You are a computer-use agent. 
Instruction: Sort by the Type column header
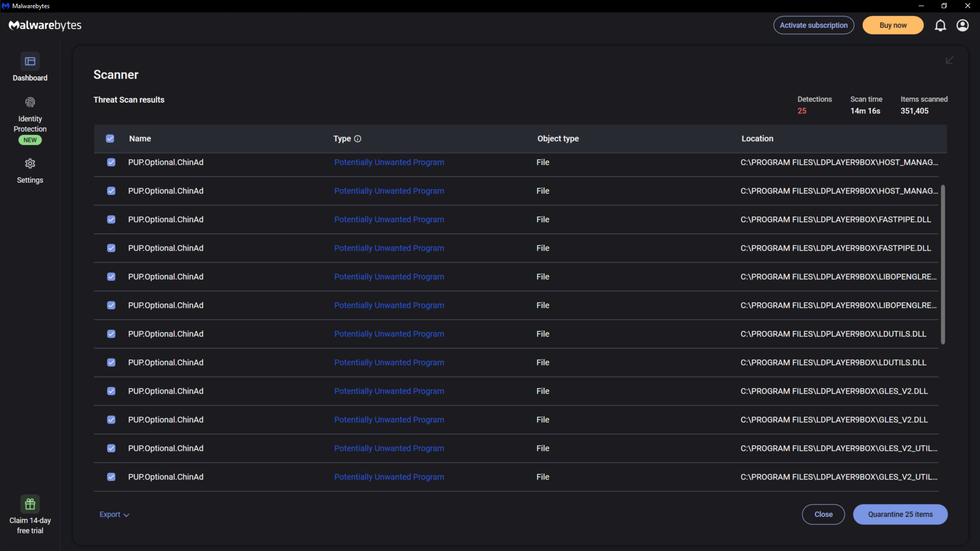tap(342, 139)
